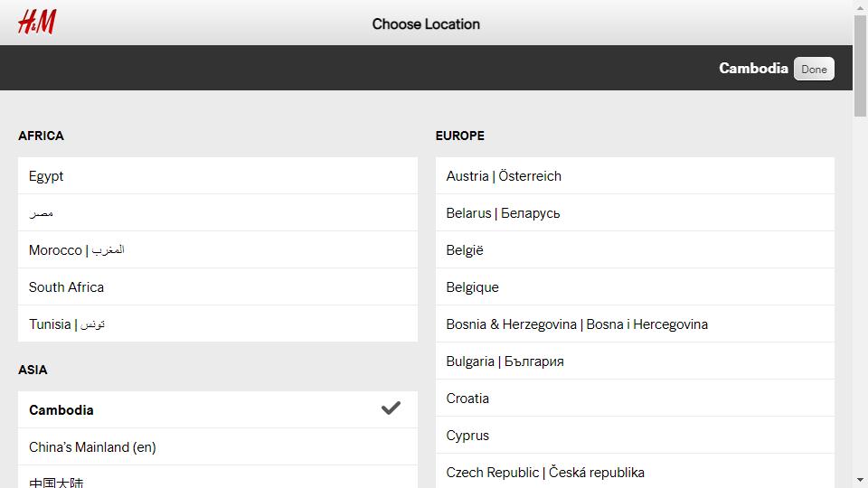
Task: Select België location
Action: pyautogui.click(x=635, y=250)
